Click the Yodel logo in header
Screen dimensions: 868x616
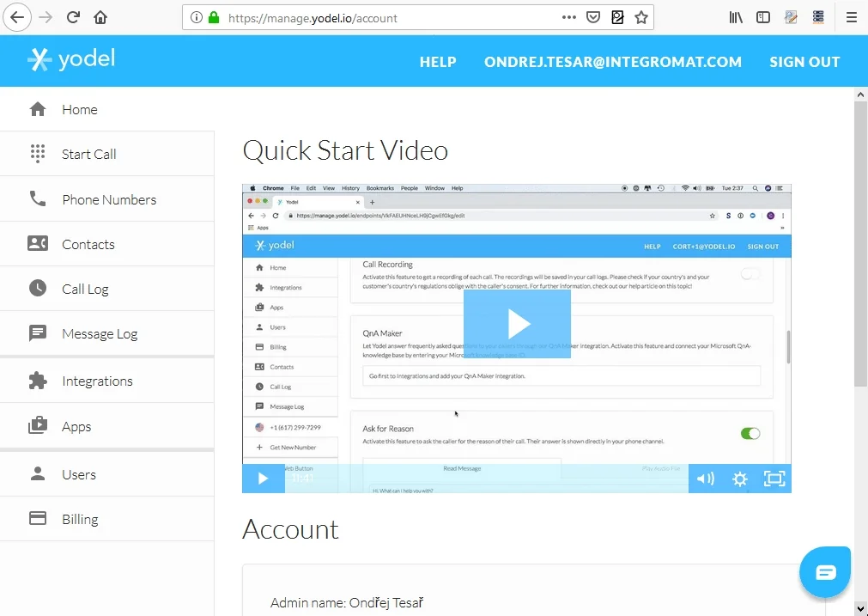tap(71, 59)
